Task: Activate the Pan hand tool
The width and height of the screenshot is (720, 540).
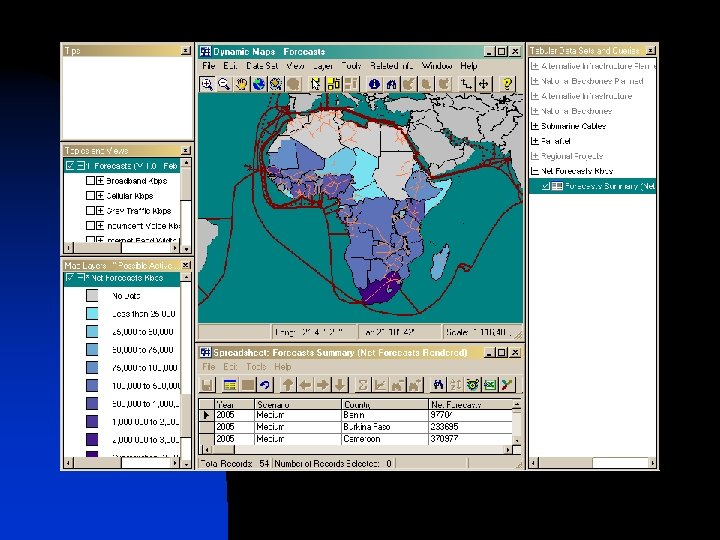Action: (242, 84)
